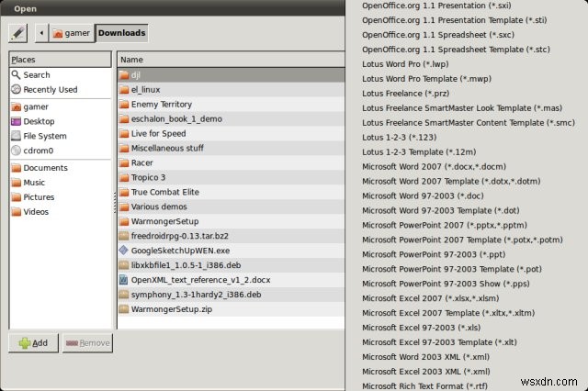Select file OpenXML_text_reference_v1_2.docx
The width and height of the screenshot is (588, 391).
tap(231, 280)
